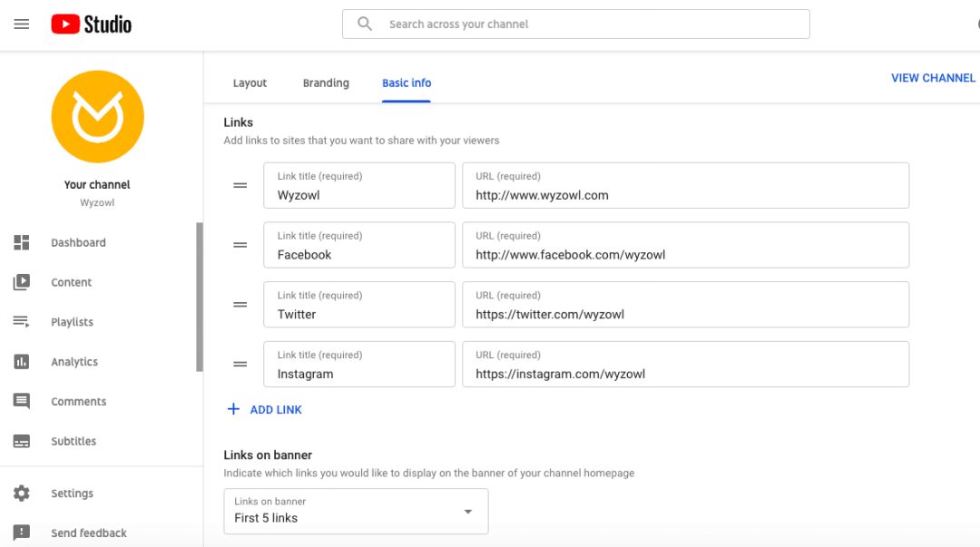Edit the facebook.com/wyzowl URL field
Image resolution: width=980 pixels, height=547 pixels.
click(686, 245)
